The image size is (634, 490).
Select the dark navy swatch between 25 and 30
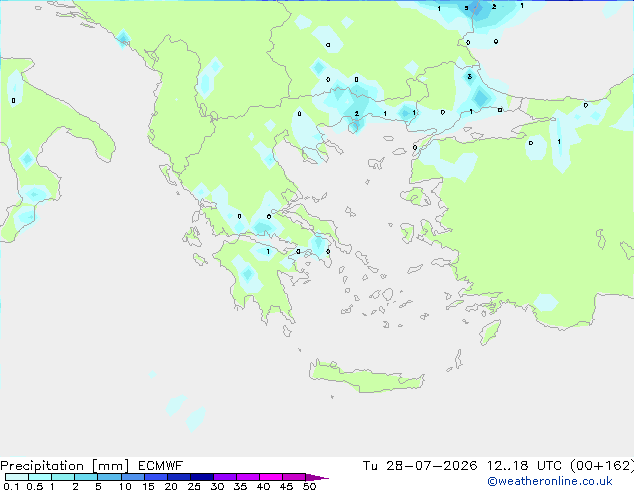coord(201,477)
